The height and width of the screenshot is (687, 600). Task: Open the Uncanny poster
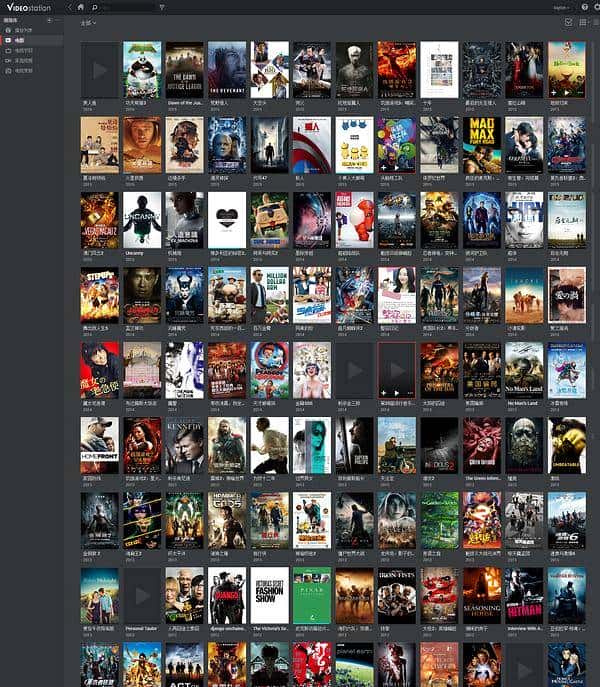(x=142, y=220)
